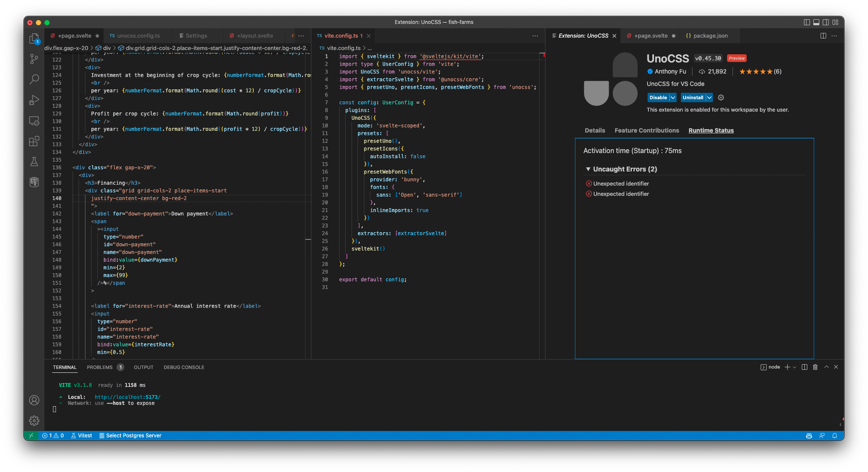Collapse the Uncaught Errors section
The width and height of the screenshot is (868, 472).
[588, 169]
